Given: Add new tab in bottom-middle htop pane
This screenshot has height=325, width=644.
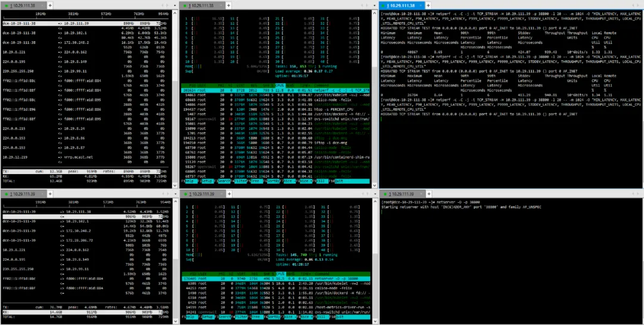Looking at the screenshot, I should point(230,194).
